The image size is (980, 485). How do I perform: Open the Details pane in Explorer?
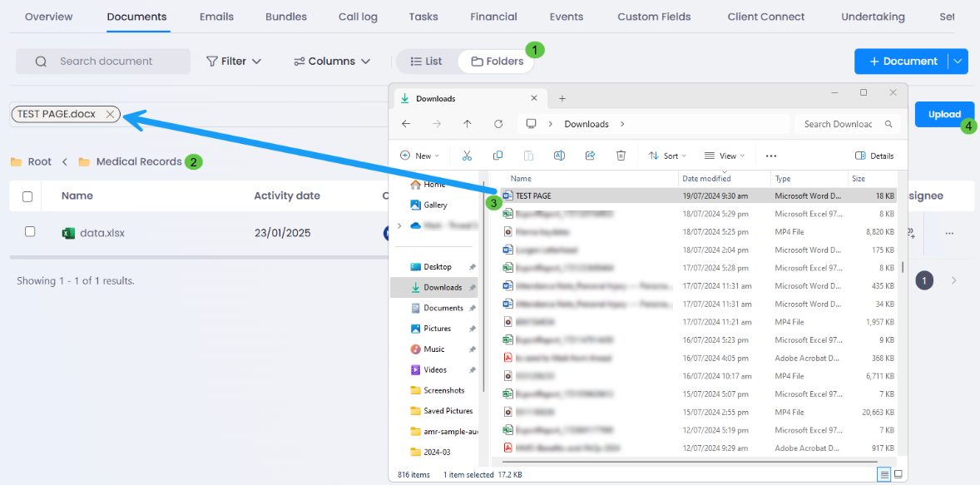pyautogui.click(x=874, y=156)
